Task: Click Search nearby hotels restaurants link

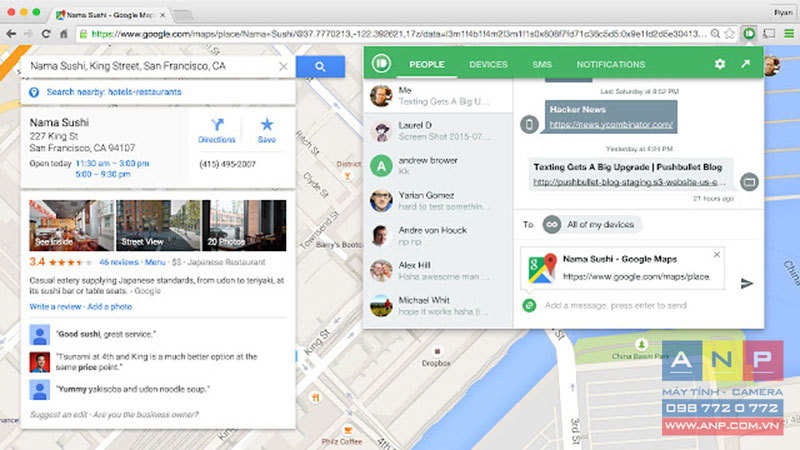Action: point(114,92)
